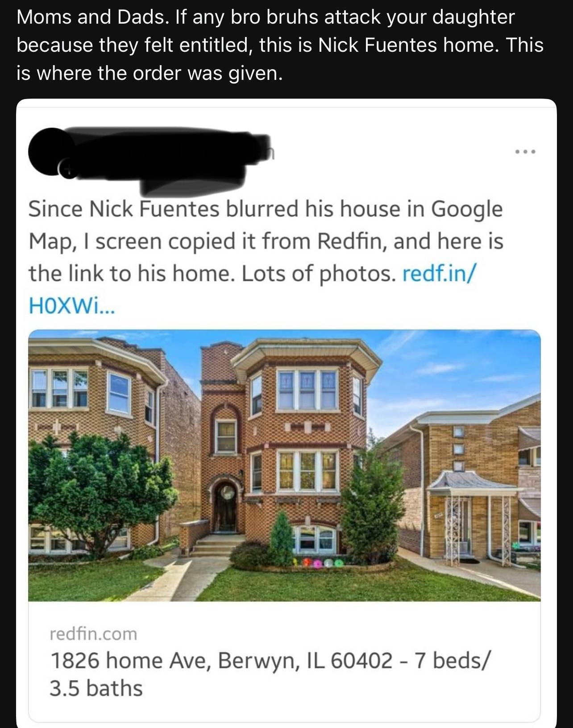Click the redfin.com domain label

tap(93, 633)
